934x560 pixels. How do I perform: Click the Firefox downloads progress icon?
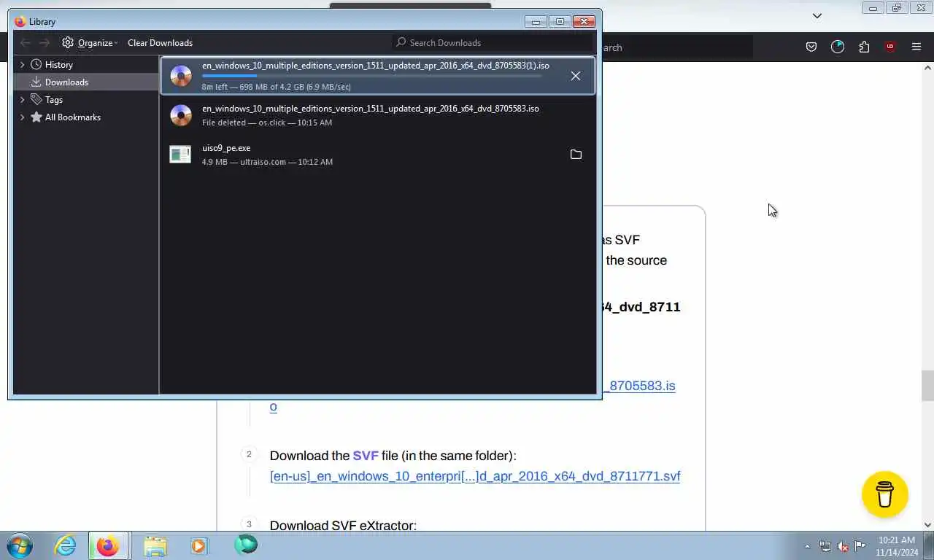point(838,47)
